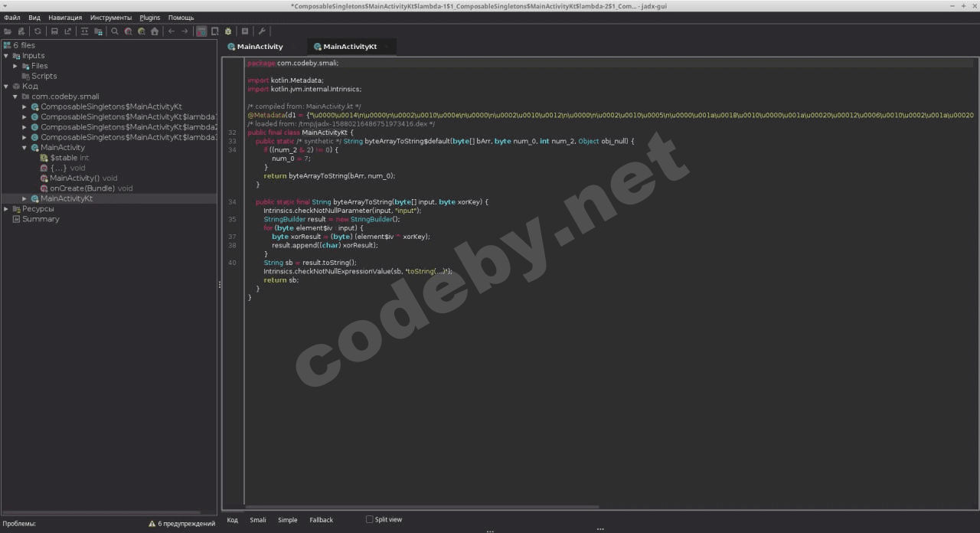The image size is (980, 533).
Task: Reload files with the refresh icon
Action: pos(38,31)
